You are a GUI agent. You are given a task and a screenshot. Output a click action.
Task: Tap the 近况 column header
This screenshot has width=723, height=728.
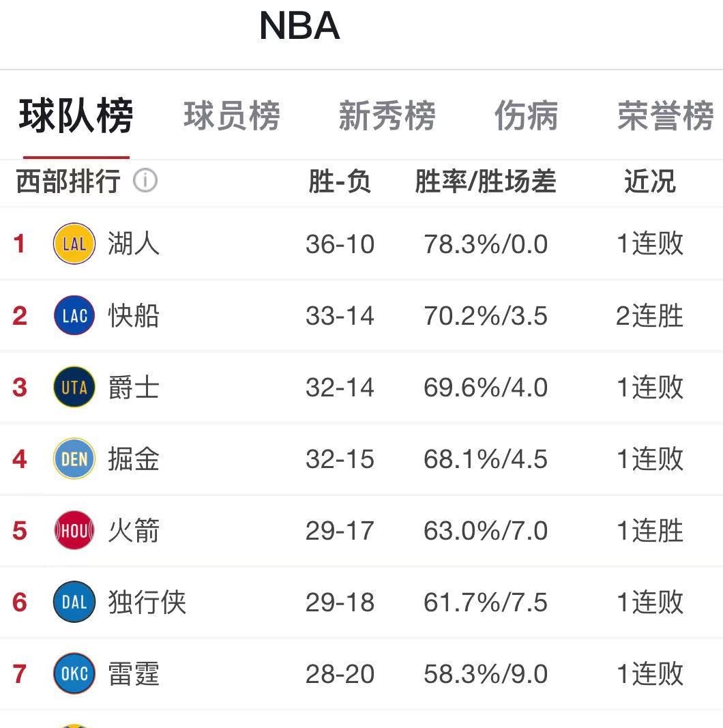point(650,181)
